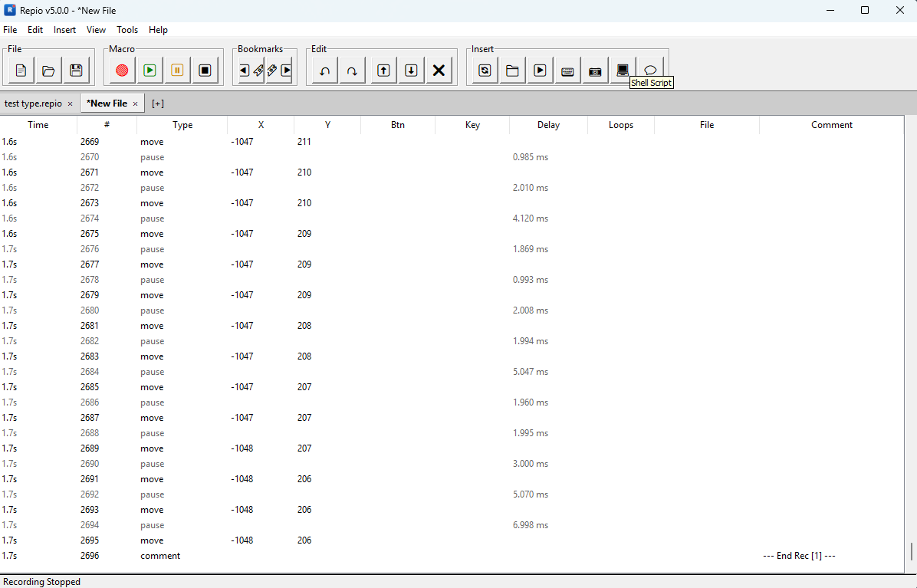
Task: Move the selected row up
Action: (x=383, y=70)
